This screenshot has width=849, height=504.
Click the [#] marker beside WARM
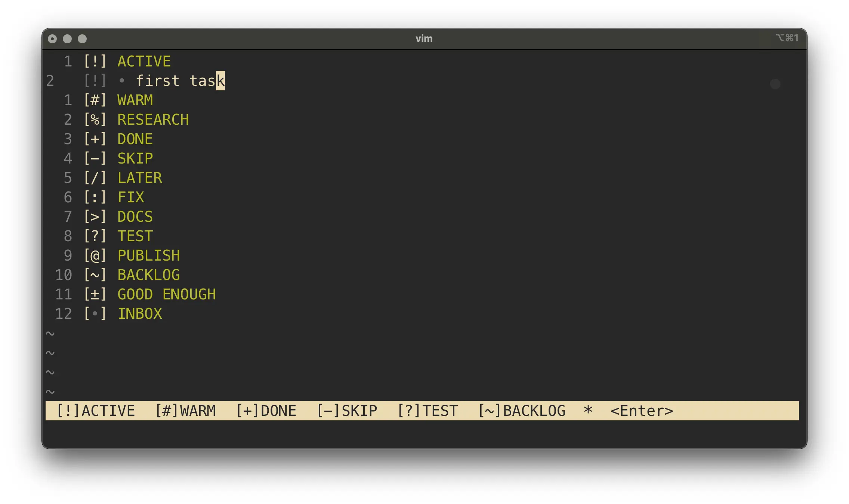(95, 100)
